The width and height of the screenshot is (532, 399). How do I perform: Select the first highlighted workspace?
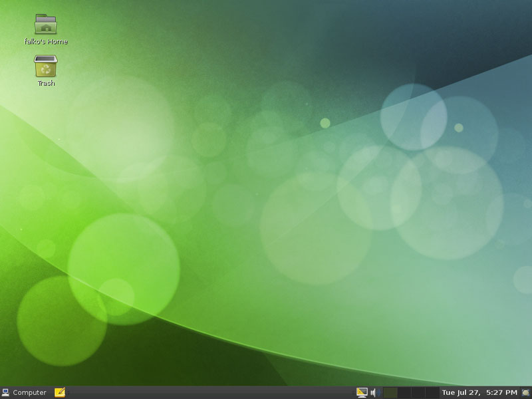[x=390, y=392]
